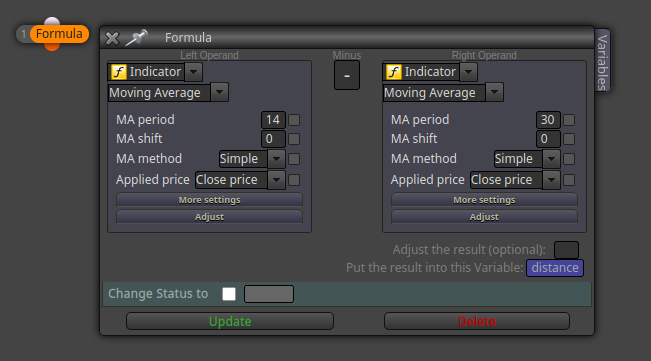Click the left operand function (f) icon

click(x=119, y=72)
